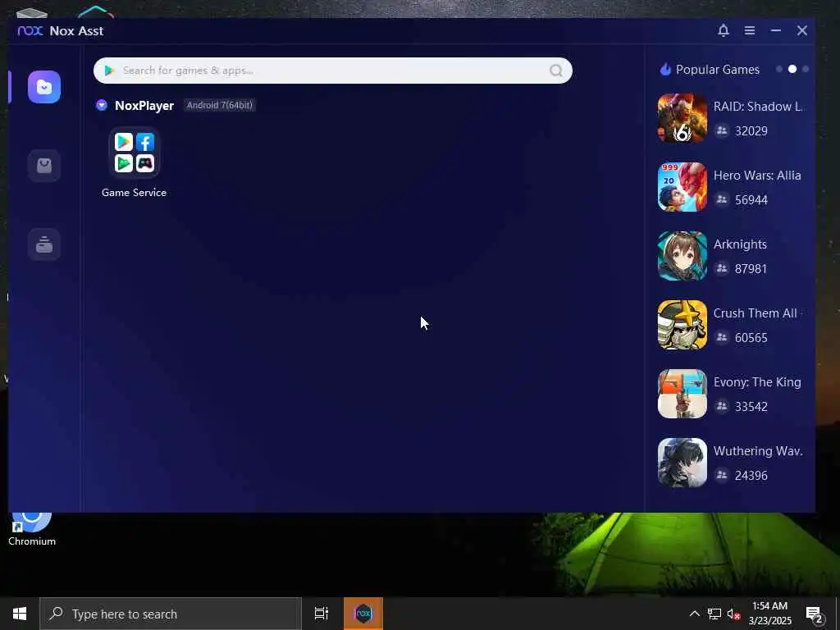Switch to first Popular Games page dot
840x630 pixels.
coord(779,69)
